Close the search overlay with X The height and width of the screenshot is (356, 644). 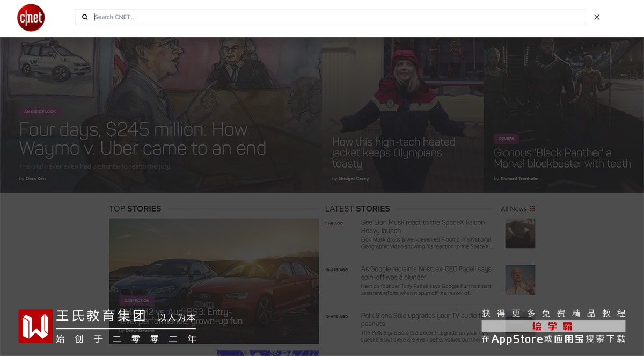pyautogui.click(x=597, y=17)
